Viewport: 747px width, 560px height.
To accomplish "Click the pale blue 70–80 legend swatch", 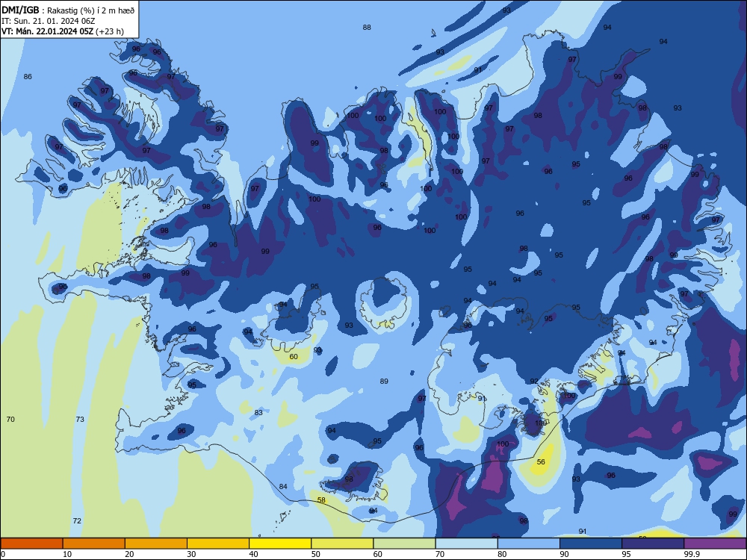I will pos(466,544).
